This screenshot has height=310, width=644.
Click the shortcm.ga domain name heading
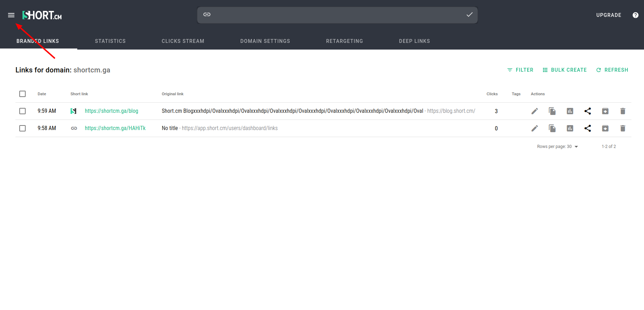(x=92, y=70)
